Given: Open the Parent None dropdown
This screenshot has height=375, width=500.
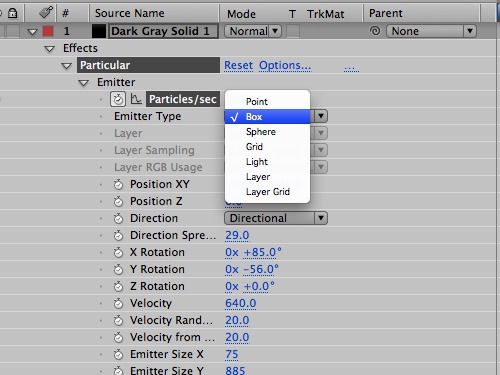Looking at the screenshot, I should pyautogui.click(x=431, y=31).
